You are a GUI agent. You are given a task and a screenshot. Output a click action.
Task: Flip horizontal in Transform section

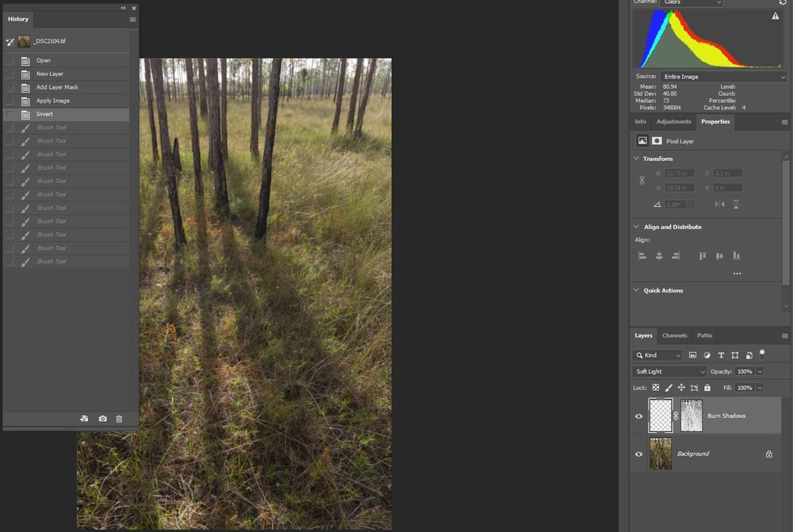(x=720, y=205)
